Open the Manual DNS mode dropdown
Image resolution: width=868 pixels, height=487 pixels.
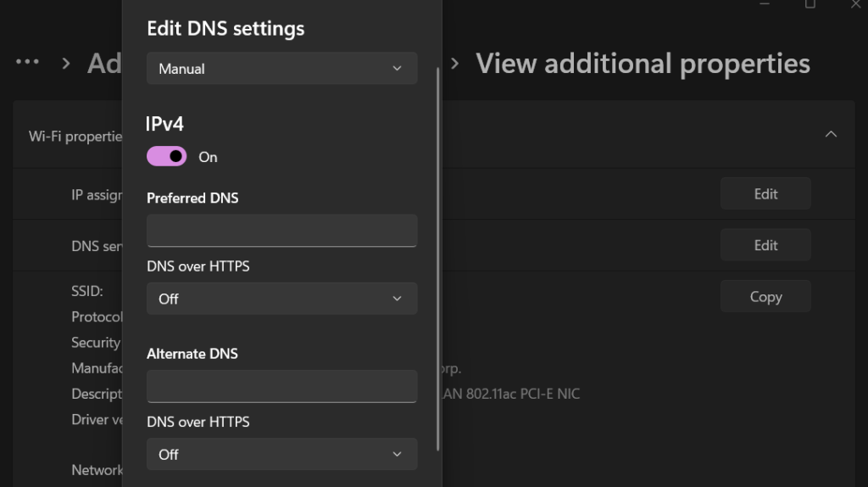[281, 69]
